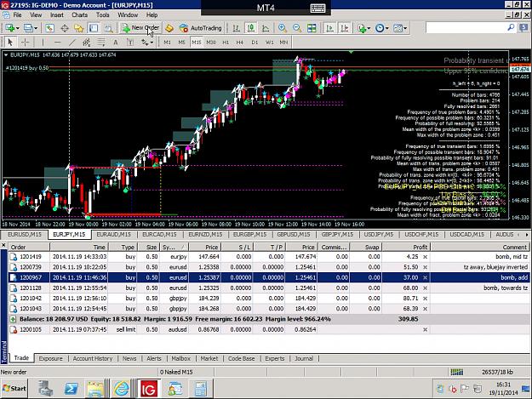The height and width of the screenshot is (399, 532).
Task: Open the Tools menu
Action: 102,15
